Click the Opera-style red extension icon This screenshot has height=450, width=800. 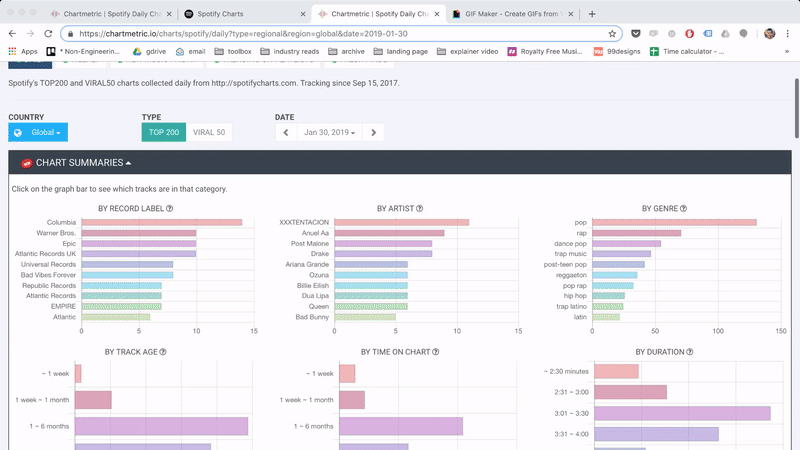click(689, 34)
